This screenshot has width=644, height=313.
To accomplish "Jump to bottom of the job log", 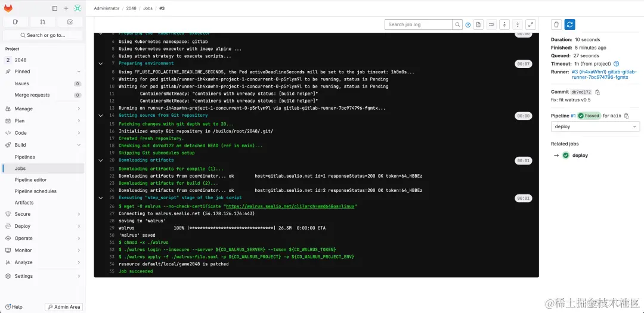I will [x=518, y=24].
